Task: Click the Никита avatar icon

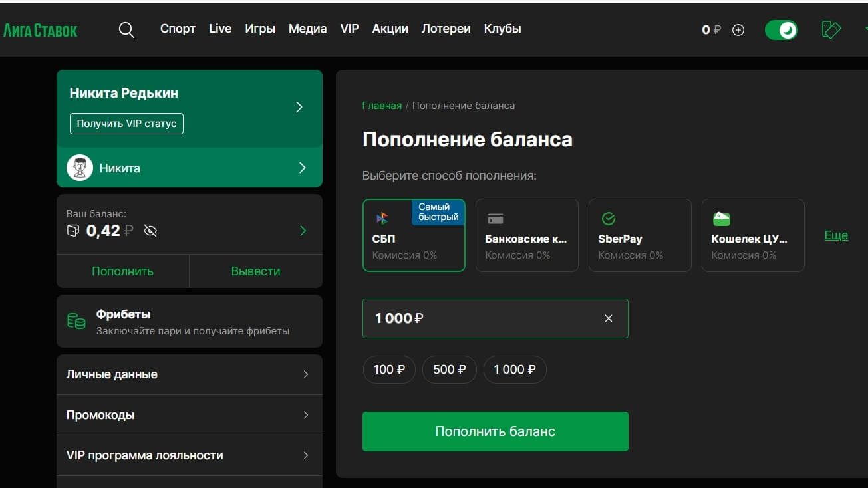Action: pos(80,168)
